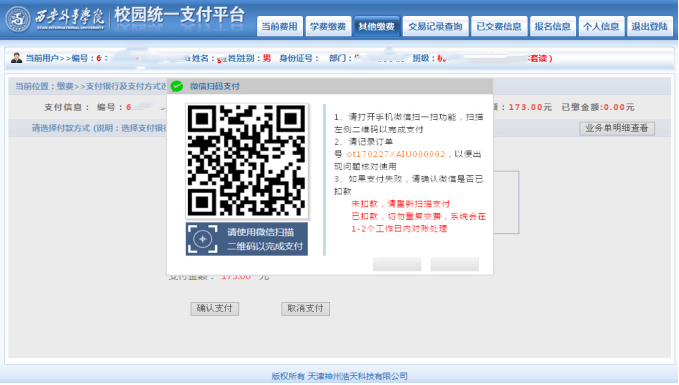Click the 当前位置 breadcrumb text
Viewport: 679px width, 385px height.
[91, 86]
